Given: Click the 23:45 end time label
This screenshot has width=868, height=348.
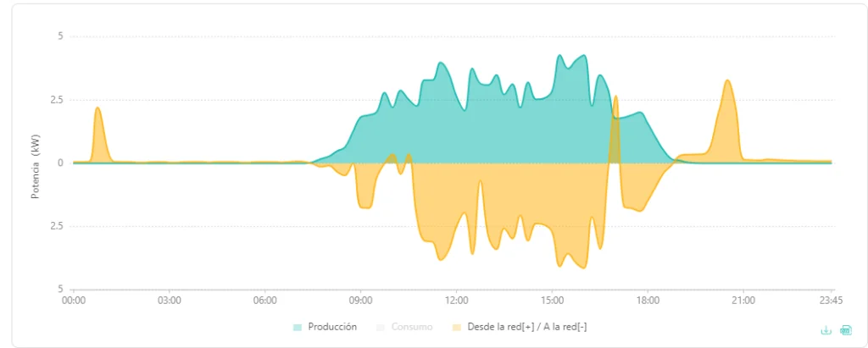Looking at the screenshot, I should tap(832, 301).
